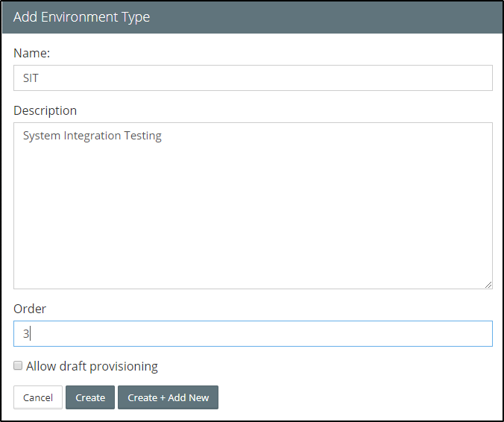The height and width of the screenshot is (422, 504).
Task: Click the Create + Add New button
Action: [168, 397]
